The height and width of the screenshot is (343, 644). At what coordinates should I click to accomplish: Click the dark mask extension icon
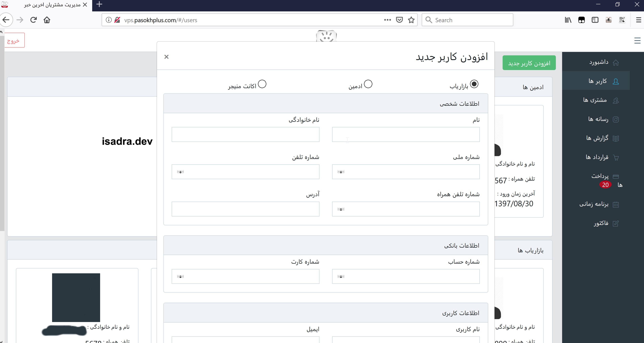click(581, 20)
